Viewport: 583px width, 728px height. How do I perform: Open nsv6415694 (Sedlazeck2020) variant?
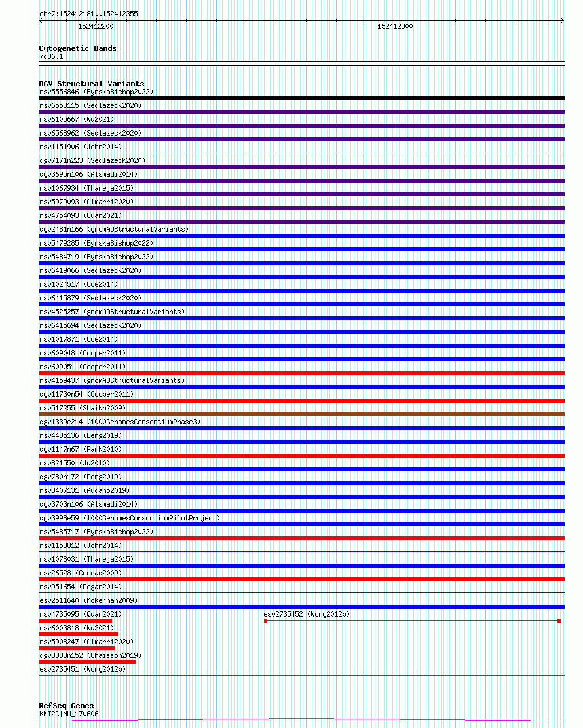[90, 325]
